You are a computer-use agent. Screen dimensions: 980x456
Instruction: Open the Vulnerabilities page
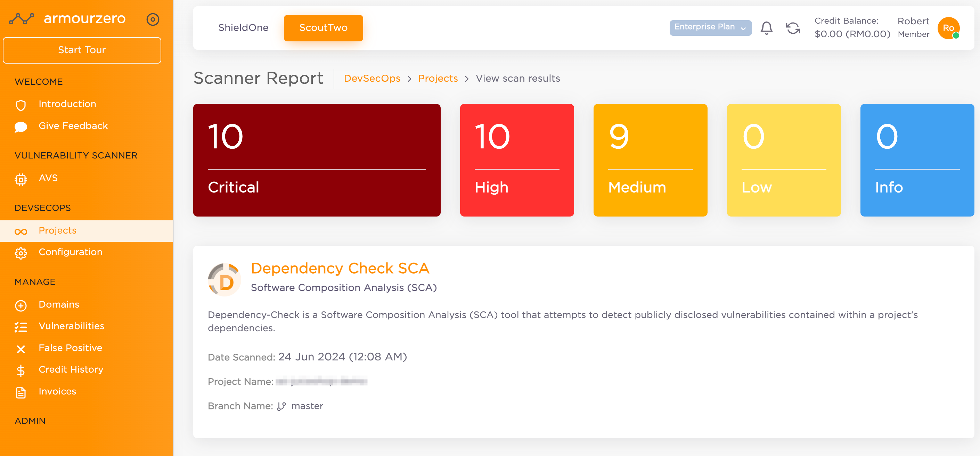click(72, 326)
